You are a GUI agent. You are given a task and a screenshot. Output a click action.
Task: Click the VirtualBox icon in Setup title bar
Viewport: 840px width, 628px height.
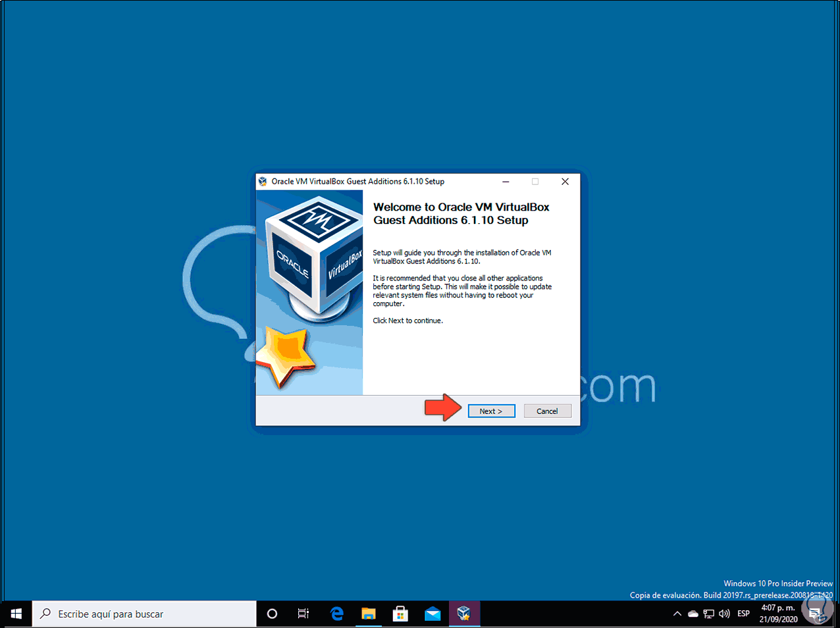[x=263, y=182]
